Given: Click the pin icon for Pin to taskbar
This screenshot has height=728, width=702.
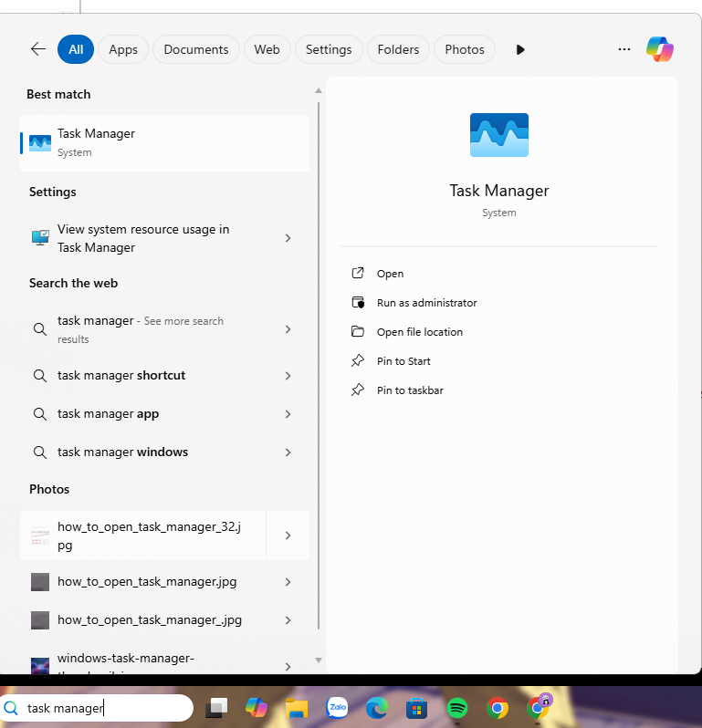Looking at the screenshot, I should point(357,390).
